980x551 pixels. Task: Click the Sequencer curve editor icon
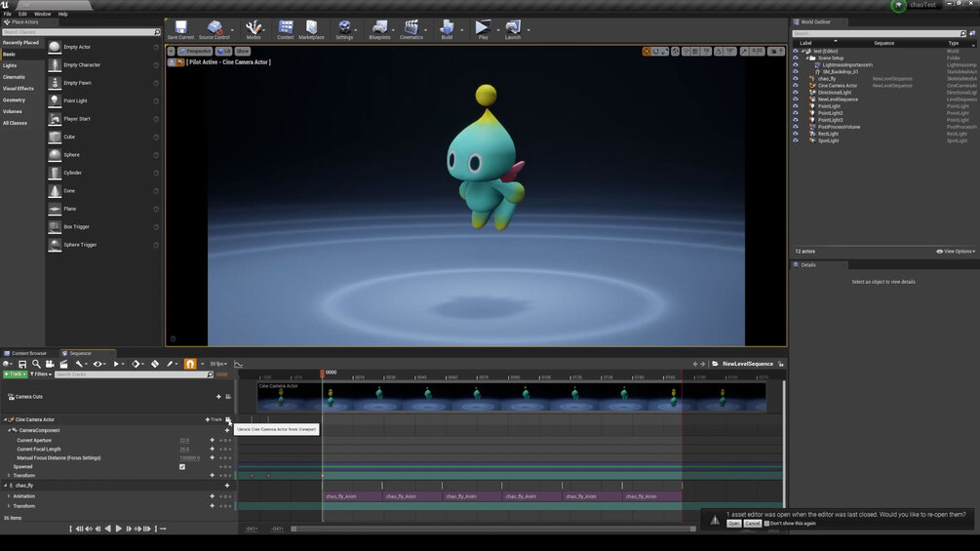click(238, 364)
